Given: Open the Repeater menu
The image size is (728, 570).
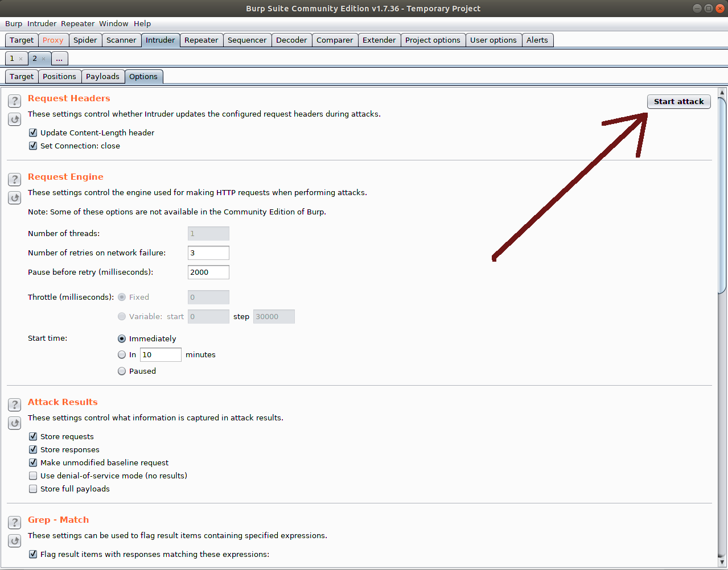Looking at the screenshot, I should coord(78,23).
